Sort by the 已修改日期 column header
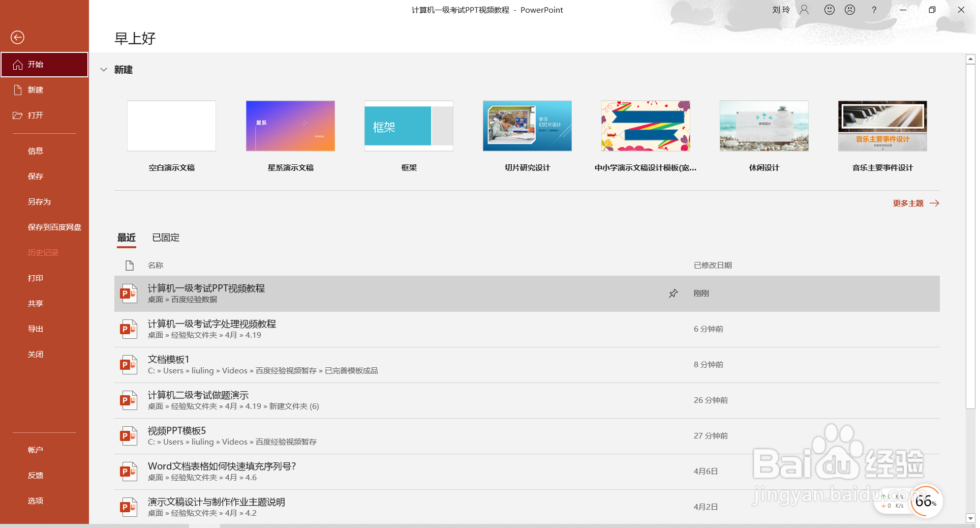This screenshot has height=528, width=980. (713, 265)
